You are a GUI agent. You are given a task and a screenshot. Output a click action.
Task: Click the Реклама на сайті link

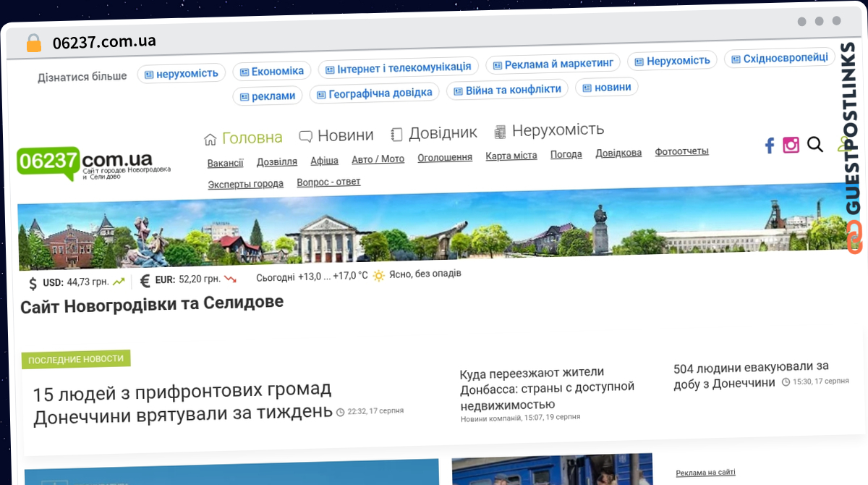pyautogui.click(x=705, y=473)
